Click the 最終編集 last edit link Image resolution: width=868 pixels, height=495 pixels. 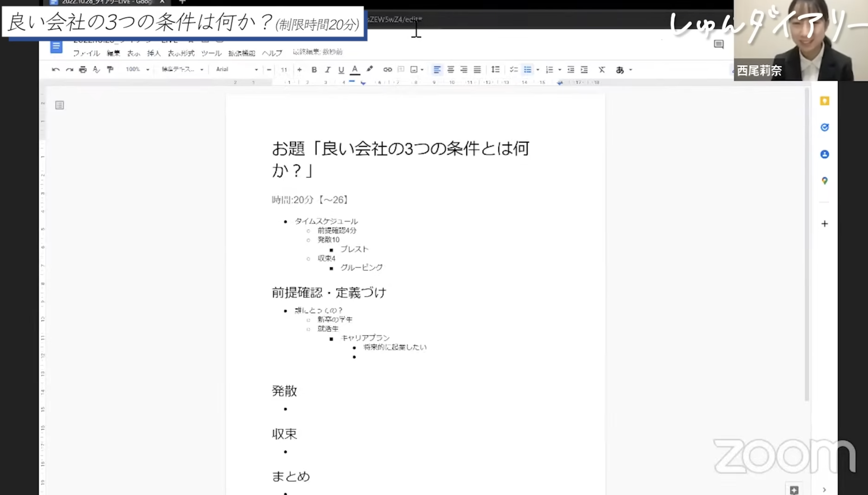317,52
